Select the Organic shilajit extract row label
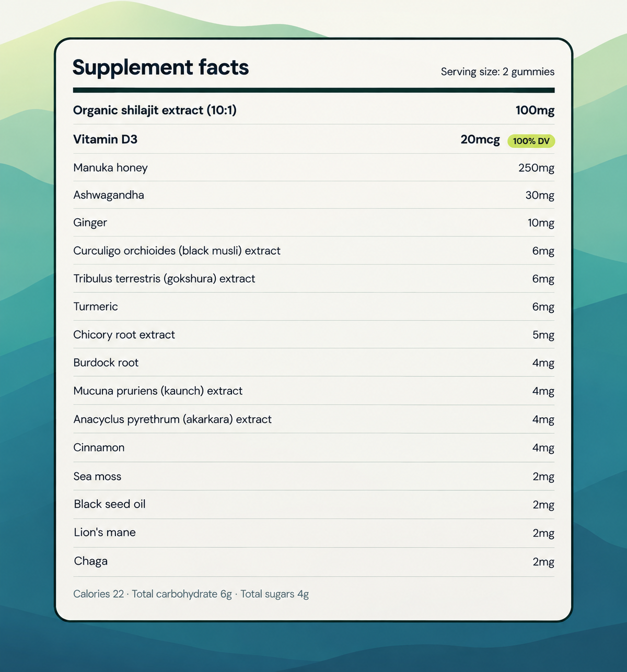This screenshot has height=672, width=627. 155,110
